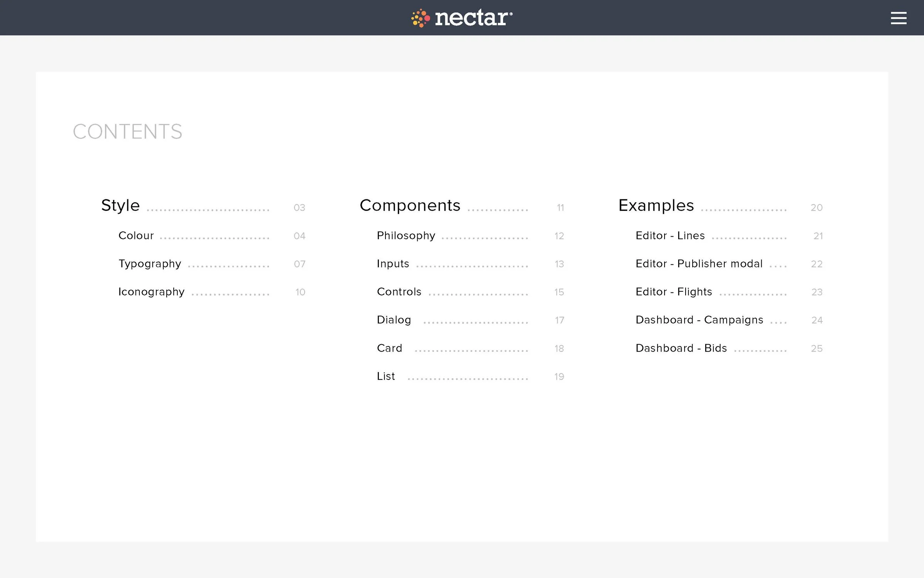Open the Examples section heading
This screenshot has height=578, width=924.
pyautogui.click(x=656, y=206)
